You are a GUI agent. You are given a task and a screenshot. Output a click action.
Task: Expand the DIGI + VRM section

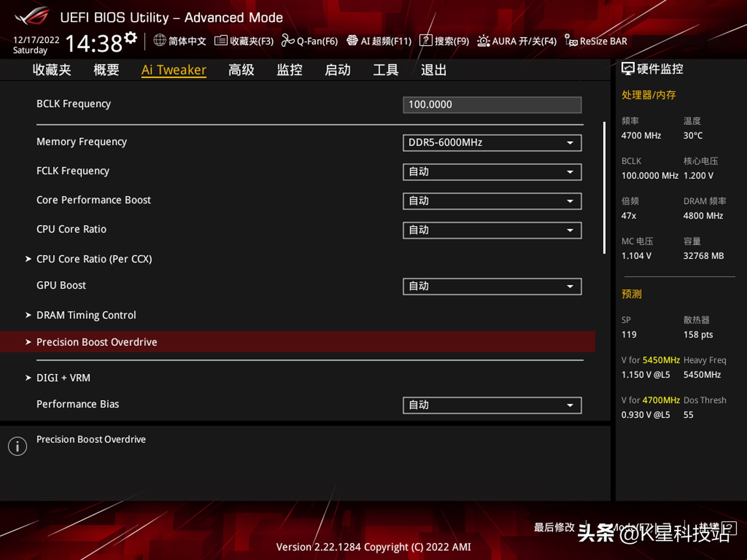tap(63, 378)
